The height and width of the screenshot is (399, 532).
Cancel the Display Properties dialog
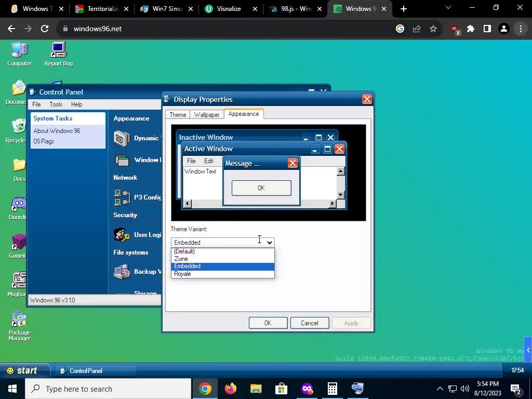tap(310, 323)
